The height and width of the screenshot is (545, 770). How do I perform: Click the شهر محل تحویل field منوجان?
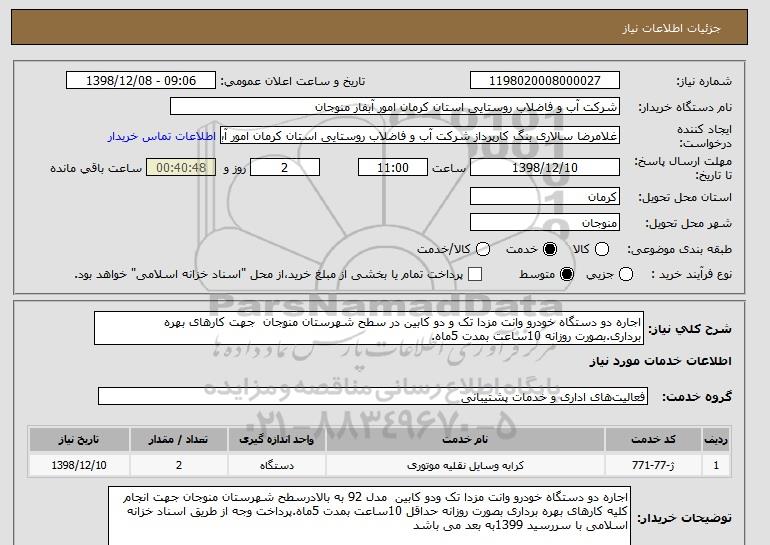point(545,222)
